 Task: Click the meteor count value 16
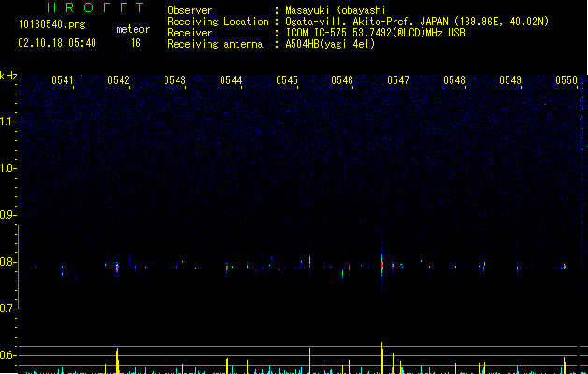136,43
